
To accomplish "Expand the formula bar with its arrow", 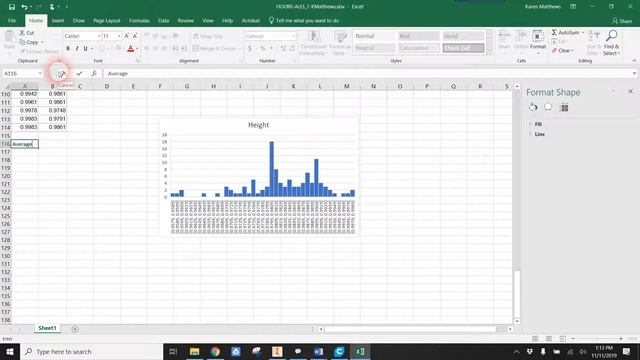I will coord(634,73).
